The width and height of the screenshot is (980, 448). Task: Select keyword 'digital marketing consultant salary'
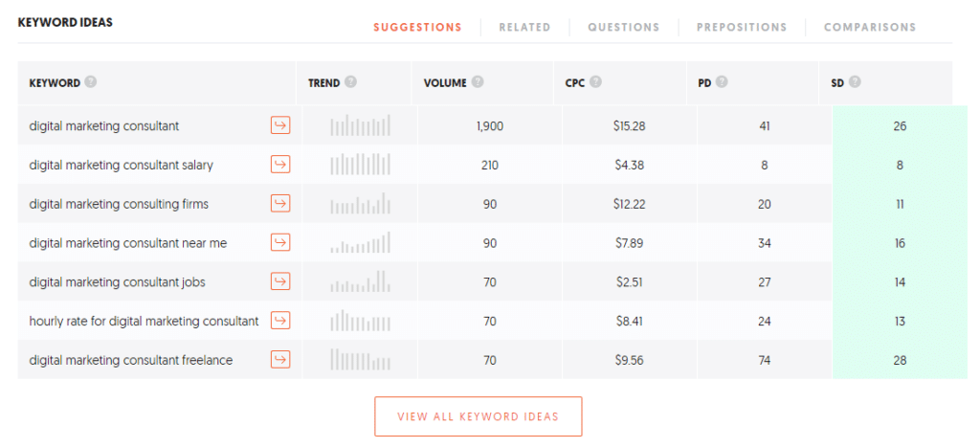click(122, 166)
